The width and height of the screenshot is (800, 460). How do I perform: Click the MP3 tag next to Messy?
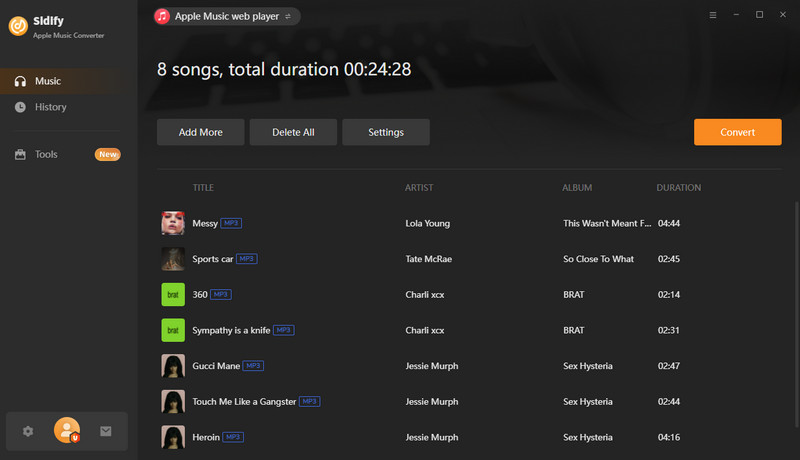point(231,223)
